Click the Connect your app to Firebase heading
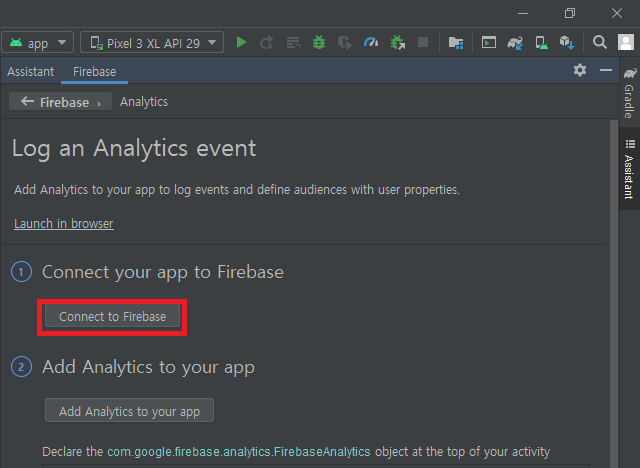 (x=163, y=272)
